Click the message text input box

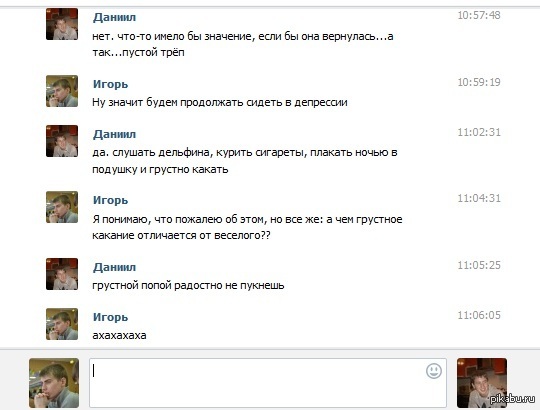point(268,383)
